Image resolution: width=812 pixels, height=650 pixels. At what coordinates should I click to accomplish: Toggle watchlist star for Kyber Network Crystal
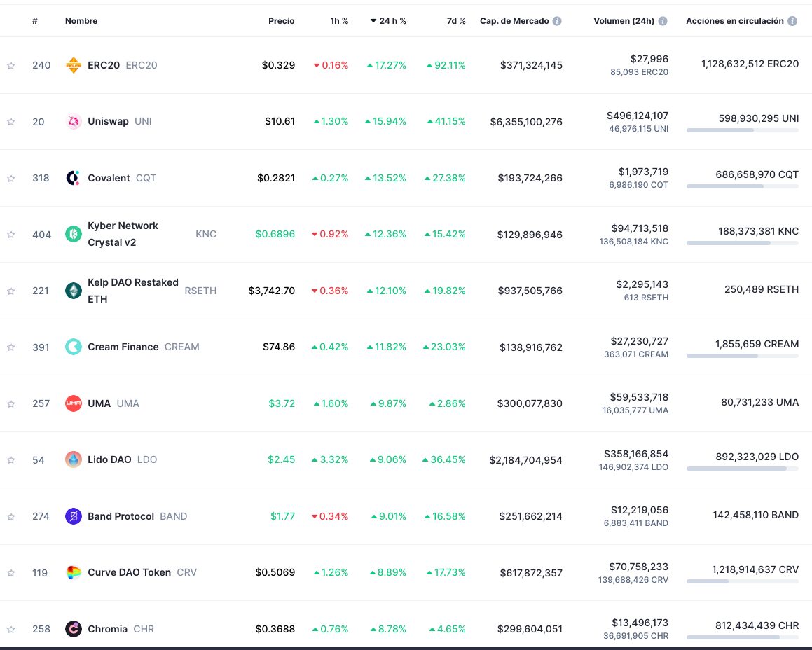point(11,234)
